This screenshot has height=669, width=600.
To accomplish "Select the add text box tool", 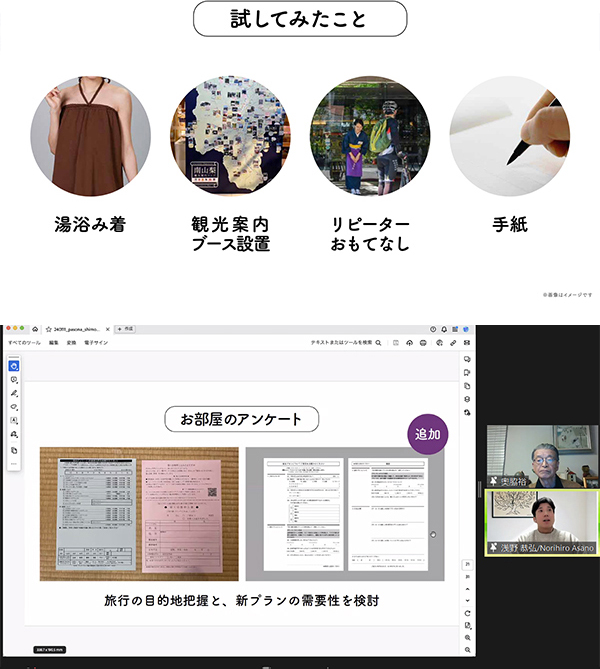I will pyautogui.click(x=14, y=420).
